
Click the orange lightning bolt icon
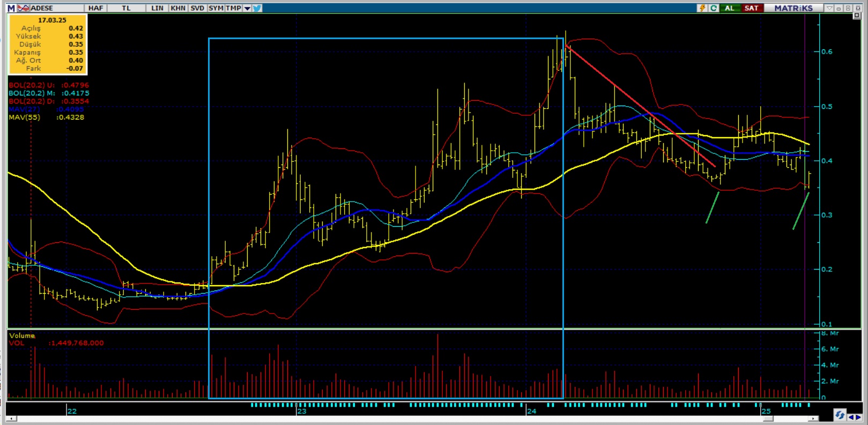[702, 8]
